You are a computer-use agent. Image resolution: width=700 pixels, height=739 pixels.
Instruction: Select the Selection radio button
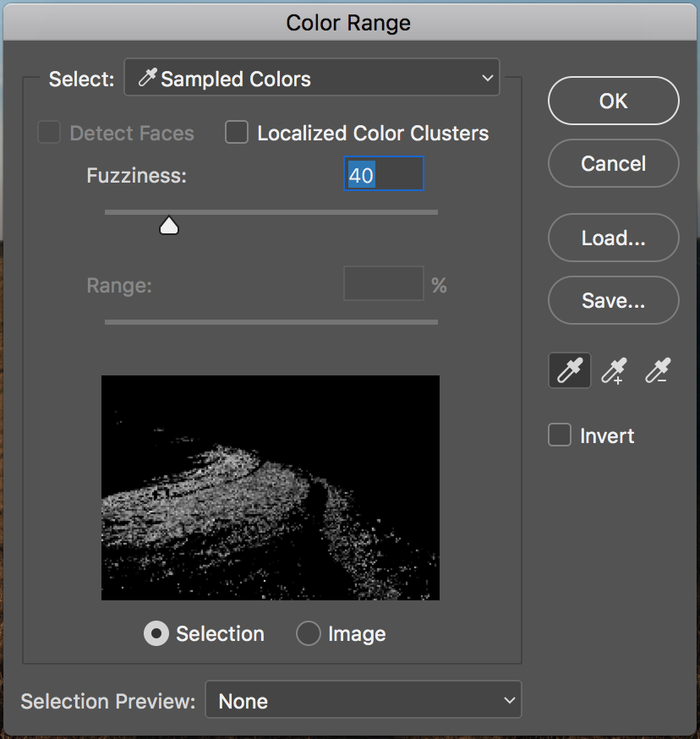coord(156,633)
